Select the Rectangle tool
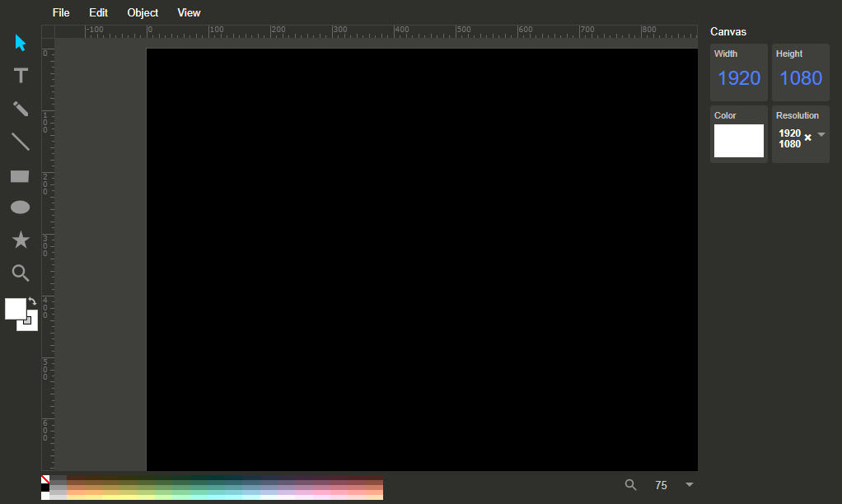Viewport: 842px width, 504px height. (20, 176)
